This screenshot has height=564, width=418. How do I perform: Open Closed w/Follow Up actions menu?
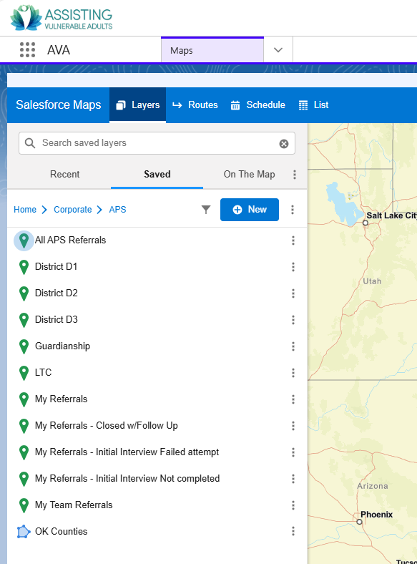[x=293, y=426]
